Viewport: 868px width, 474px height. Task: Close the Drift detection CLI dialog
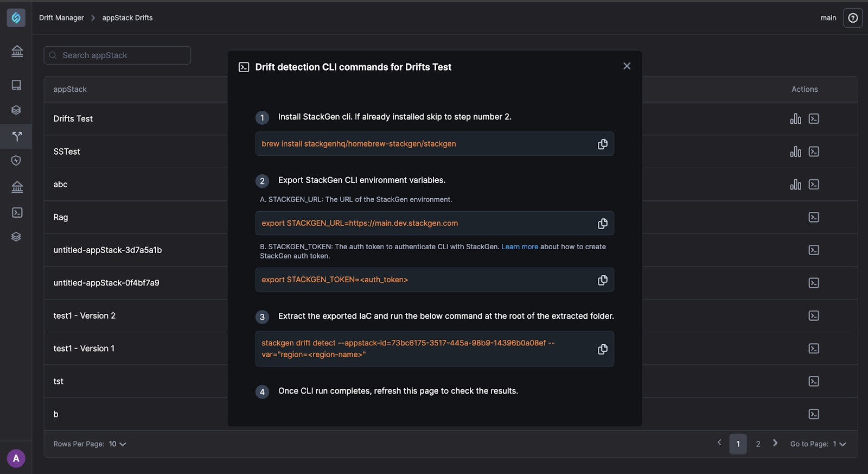point(627,66)
